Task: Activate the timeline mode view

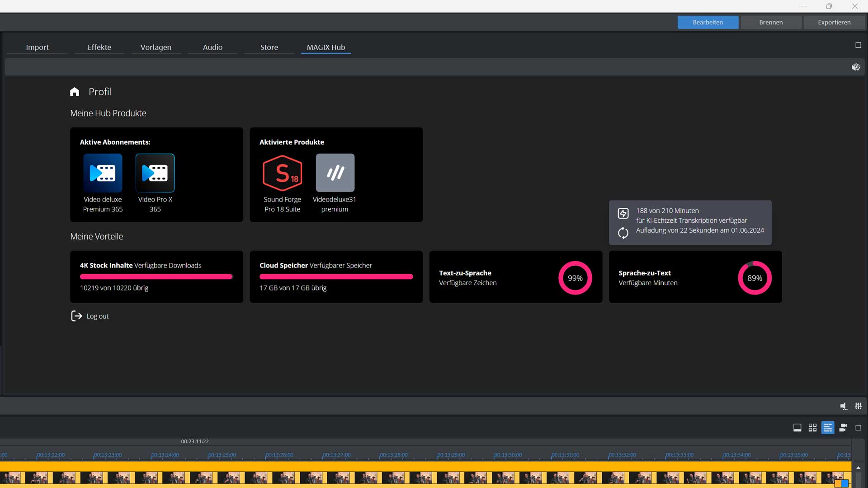Action: coord(828,427)
